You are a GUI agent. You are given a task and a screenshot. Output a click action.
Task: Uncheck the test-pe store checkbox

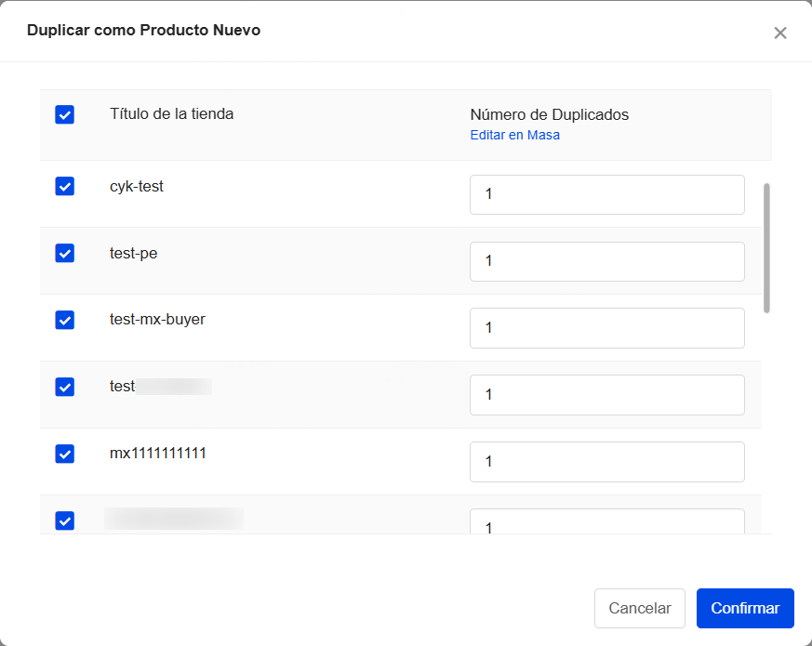tap(65, 253)
